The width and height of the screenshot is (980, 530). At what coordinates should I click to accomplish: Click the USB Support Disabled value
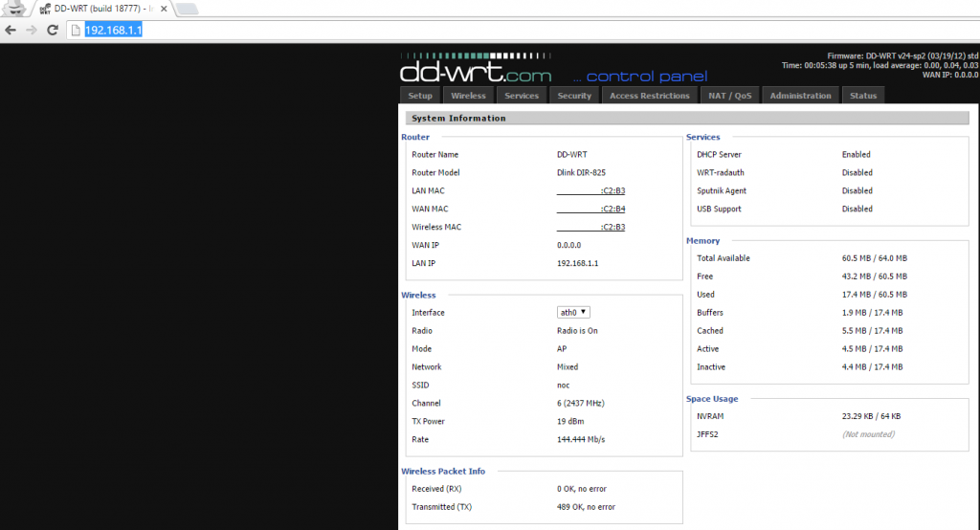(x=857, y=209)
